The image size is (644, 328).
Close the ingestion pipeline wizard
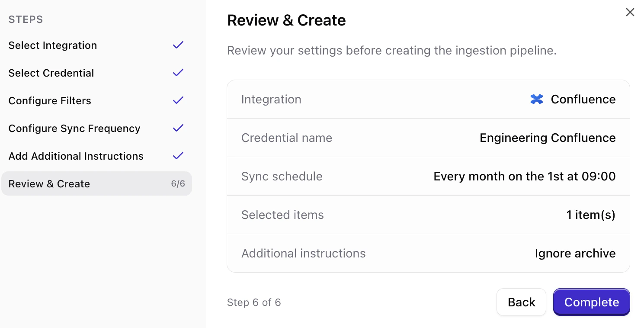(630, 12)
